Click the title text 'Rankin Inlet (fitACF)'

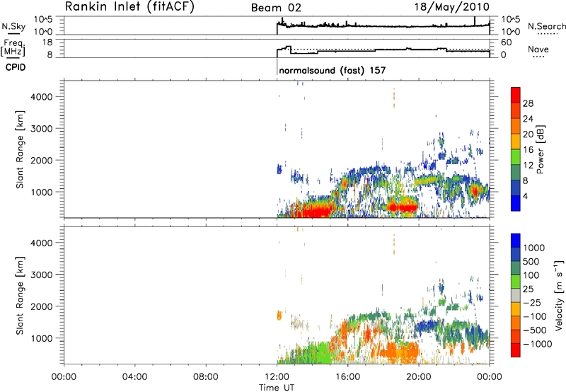tap(129, 7)
